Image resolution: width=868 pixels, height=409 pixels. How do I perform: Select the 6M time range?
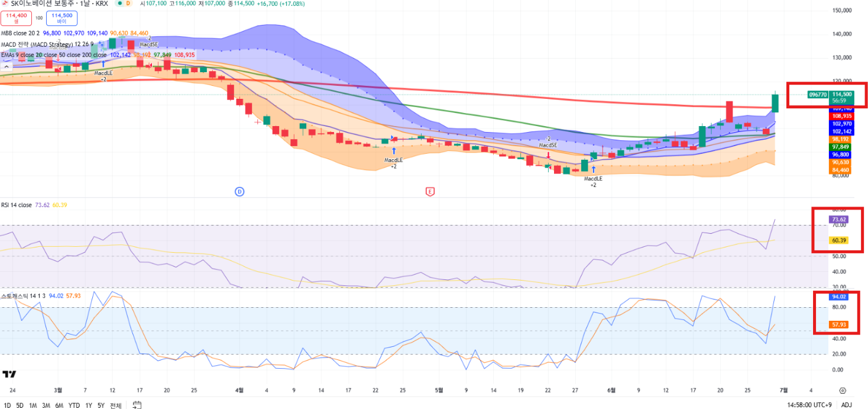[59, 405]
